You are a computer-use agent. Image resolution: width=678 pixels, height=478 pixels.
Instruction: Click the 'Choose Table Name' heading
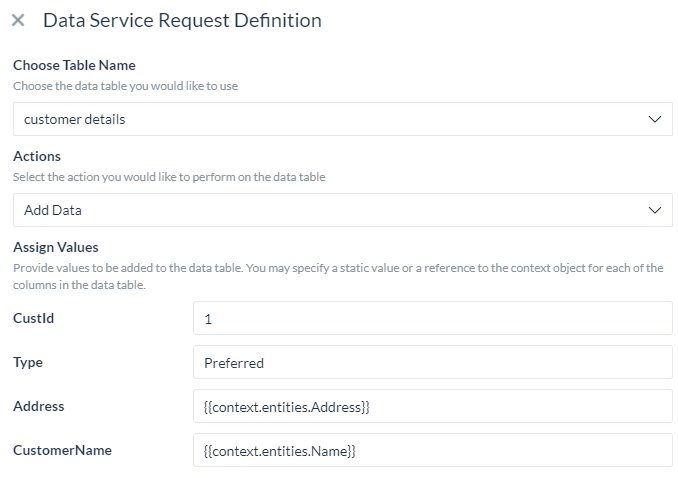pos(74,65)
